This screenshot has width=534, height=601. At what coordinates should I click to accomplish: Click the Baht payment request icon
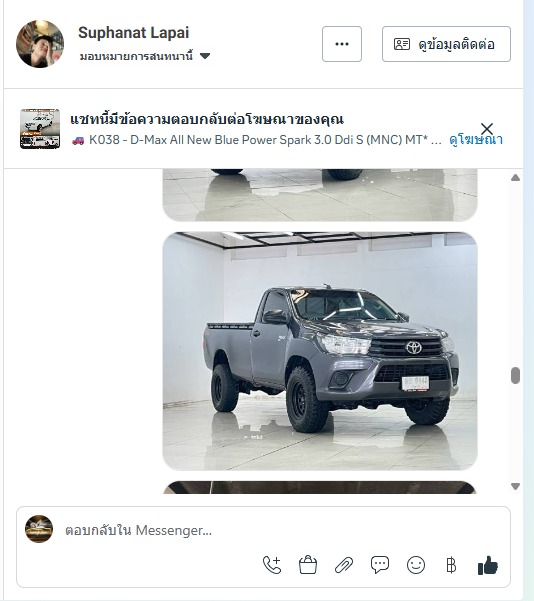point(451,565)
